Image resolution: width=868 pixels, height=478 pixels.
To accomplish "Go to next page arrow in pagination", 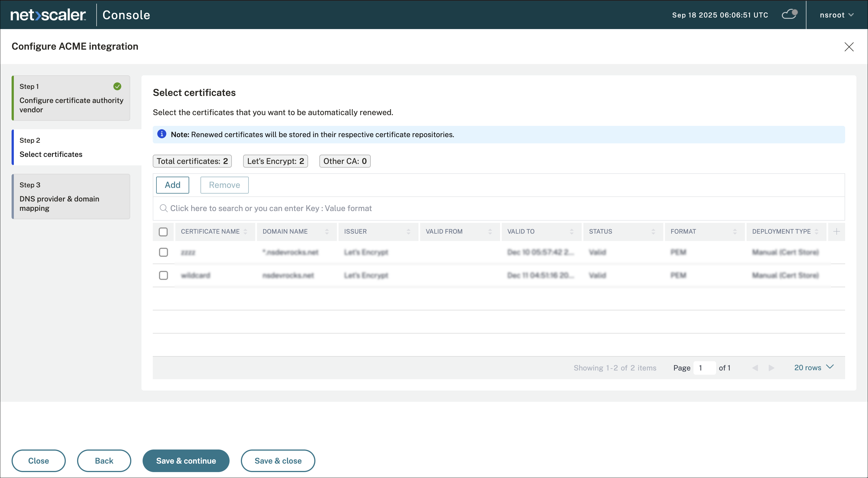I will (x=771, y=368).
